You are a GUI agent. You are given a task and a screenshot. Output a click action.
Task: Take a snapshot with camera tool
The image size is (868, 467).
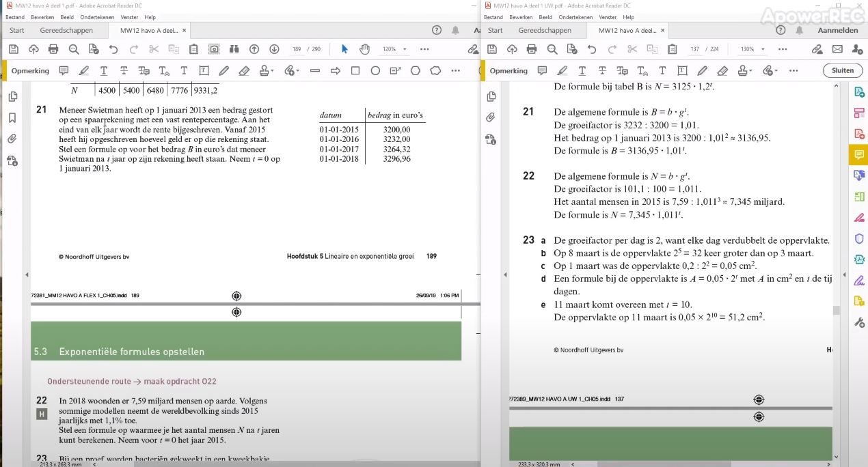click(x=214, y=49)
